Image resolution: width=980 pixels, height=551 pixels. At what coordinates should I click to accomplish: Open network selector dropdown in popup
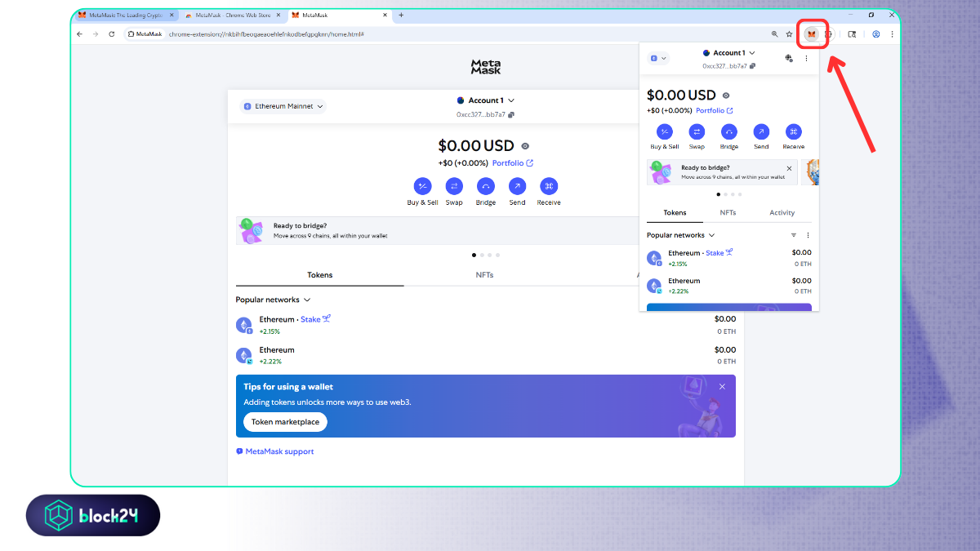coord(658,58)
